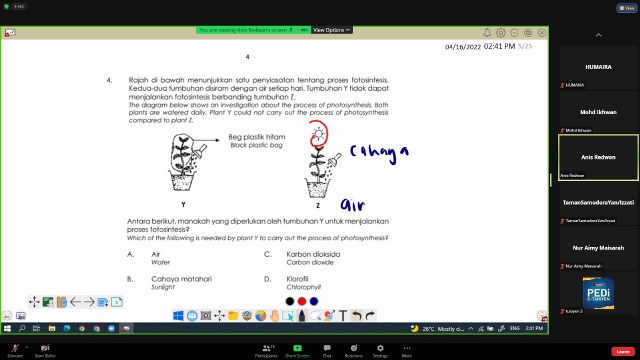Image resolution: width=640 pixels, height=360 pixels.
Task: Collapse participant gallery with up chevron
Action: point(598,35)
